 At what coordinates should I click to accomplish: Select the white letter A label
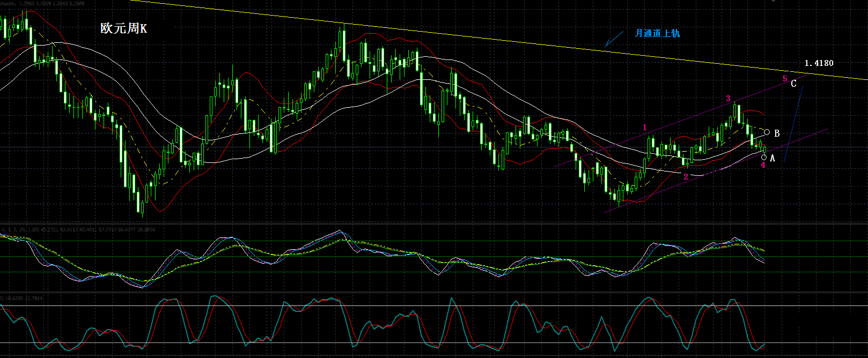click(x=773, y=158)
